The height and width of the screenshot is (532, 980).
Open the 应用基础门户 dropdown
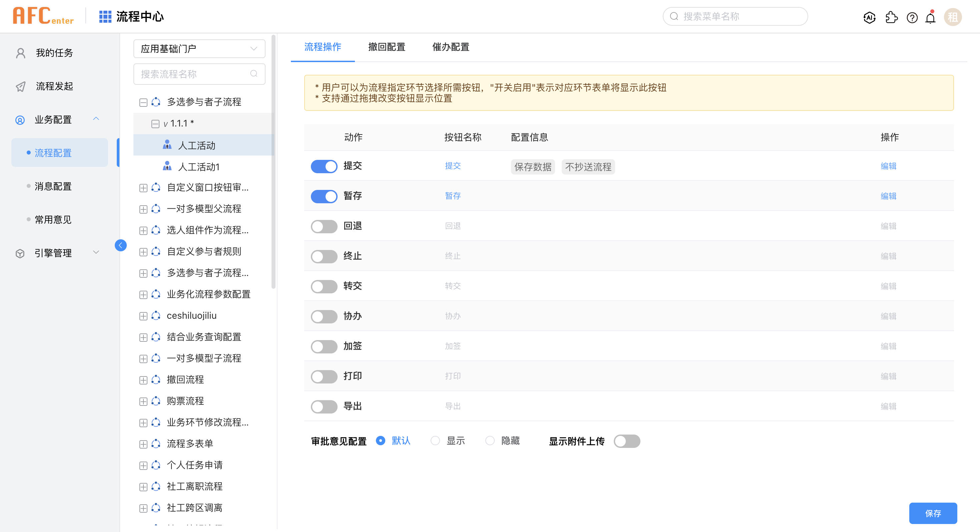pyautogui.click(x=199, y=49)
